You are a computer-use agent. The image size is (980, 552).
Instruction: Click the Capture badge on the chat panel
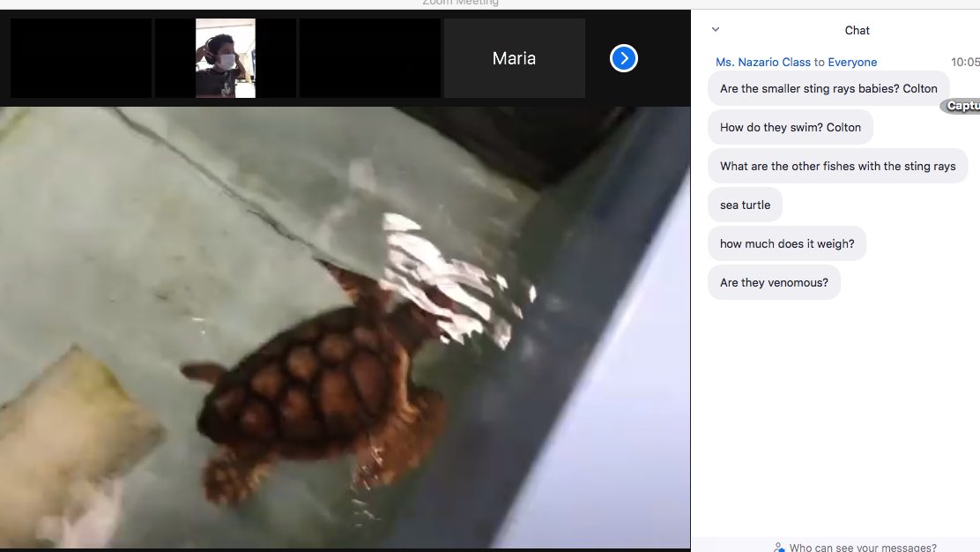[x=962, y=105]
